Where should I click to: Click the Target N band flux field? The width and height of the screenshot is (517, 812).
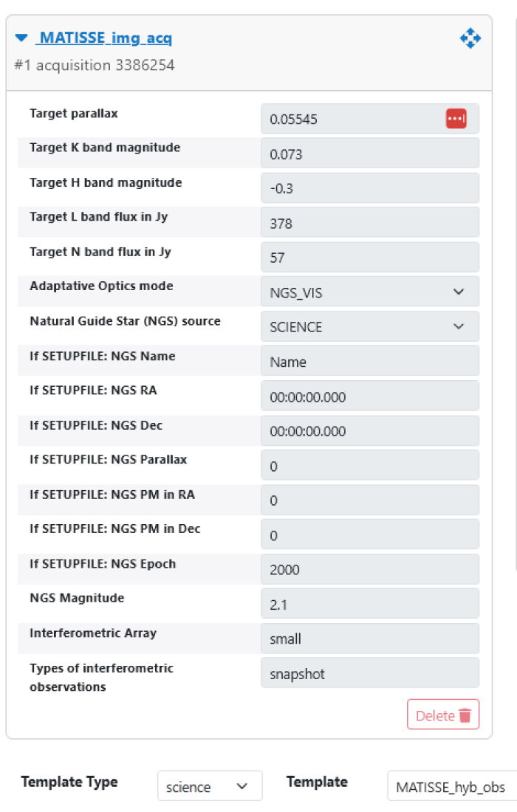click(369, 257)
